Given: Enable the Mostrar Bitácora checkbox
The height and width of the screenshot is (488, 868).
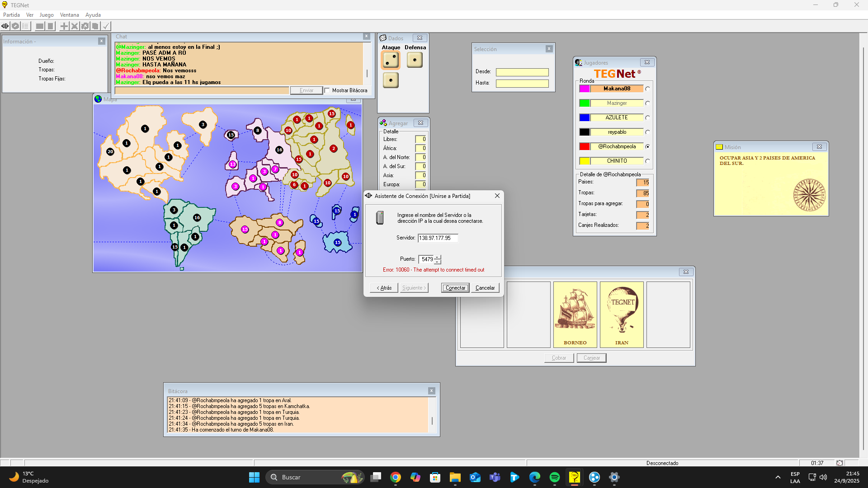Looking at the screenshot, I should [327, 90].
